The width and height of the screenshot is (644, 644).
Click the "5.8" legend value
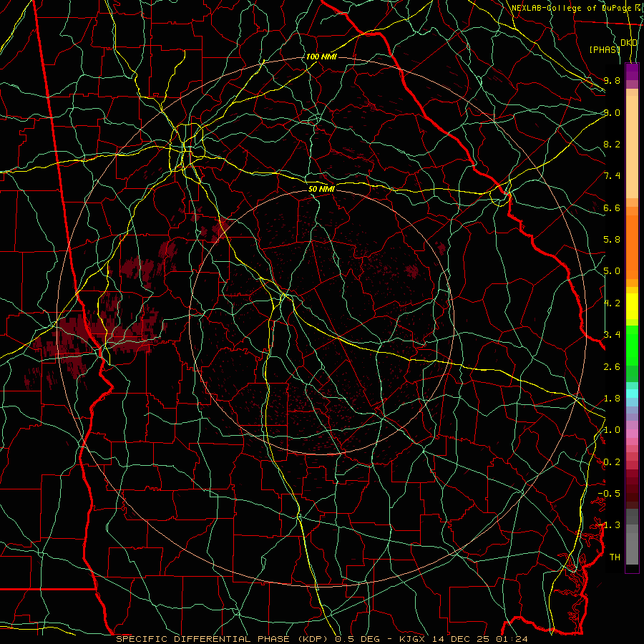612,240
